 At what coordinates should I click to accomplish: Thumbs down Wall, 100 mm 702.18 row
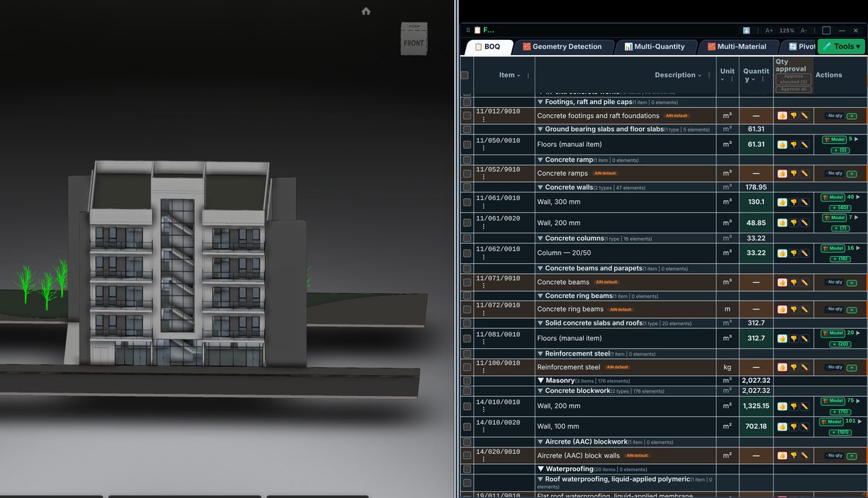(x=793, y=426)
